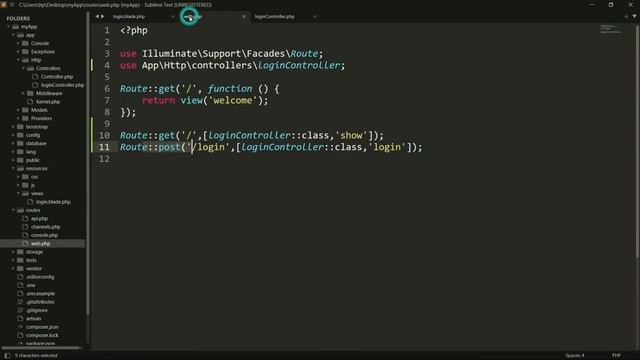Go to previous tab with left arrow
Image resolution: width=640 pixels, height=360 pixels.
(97, 16)
